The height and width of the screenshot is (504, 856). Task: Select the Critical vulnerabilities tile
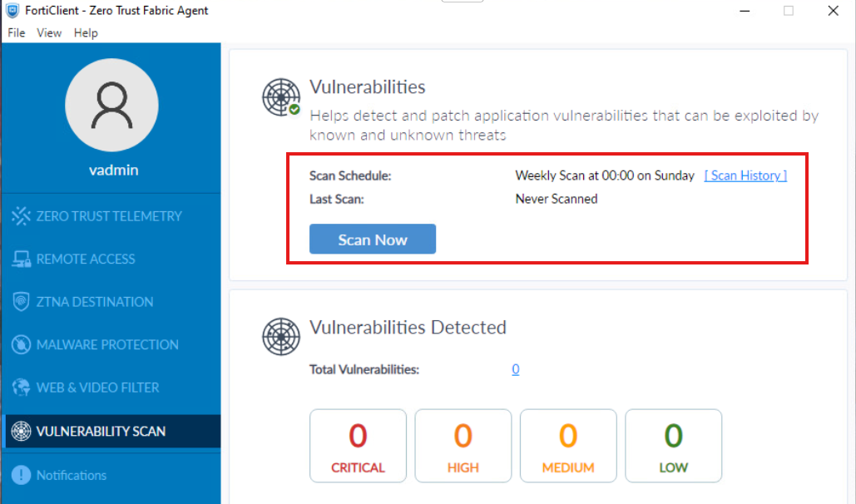[358, 446]
